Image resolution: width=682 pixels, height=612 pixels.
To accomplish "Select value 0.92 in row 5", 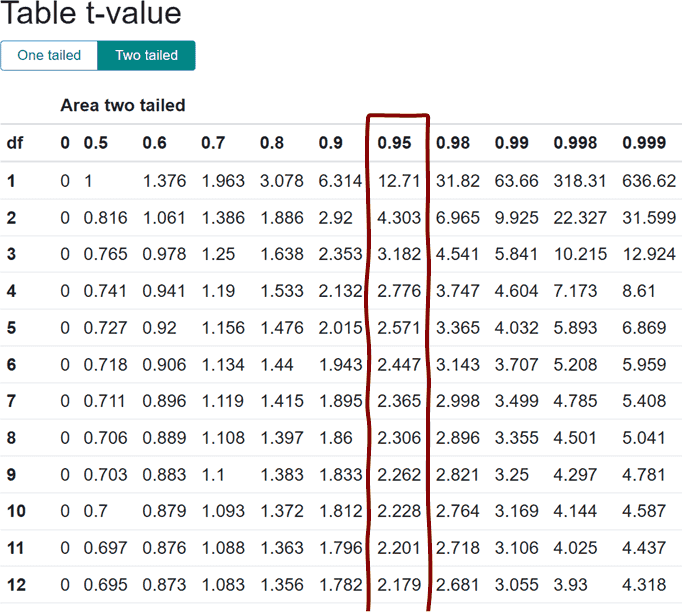I will pos(159,328).
